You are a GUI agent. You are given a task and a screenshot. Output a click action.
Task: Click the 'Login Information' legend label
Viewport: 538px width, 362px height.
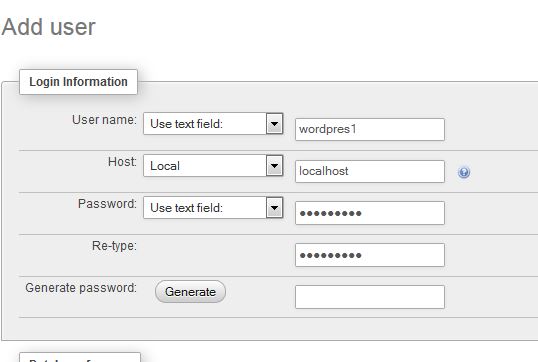point(78,82)
